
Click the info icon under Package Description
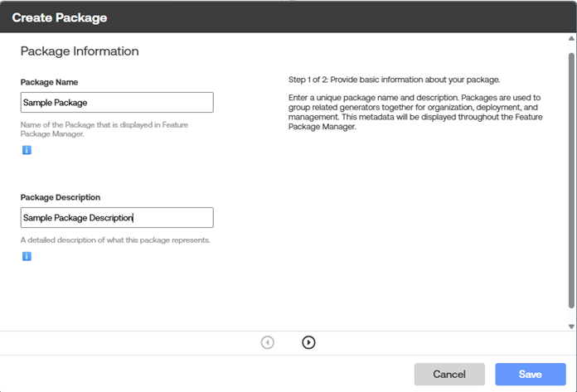pyautogui.click(x=27, y=256)
